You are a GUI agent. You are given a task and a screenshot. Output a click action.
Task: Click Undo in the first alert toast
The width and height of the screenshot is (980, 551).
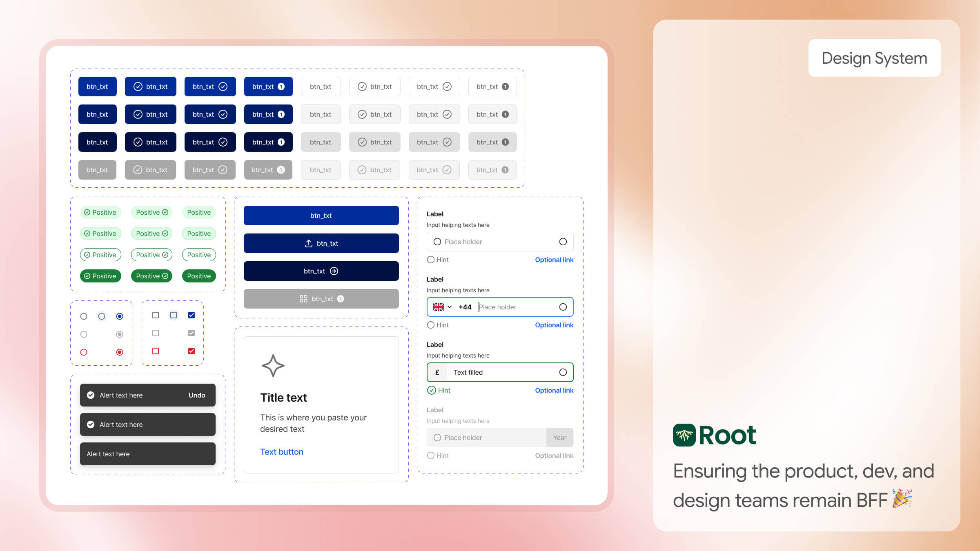point(197,395)
